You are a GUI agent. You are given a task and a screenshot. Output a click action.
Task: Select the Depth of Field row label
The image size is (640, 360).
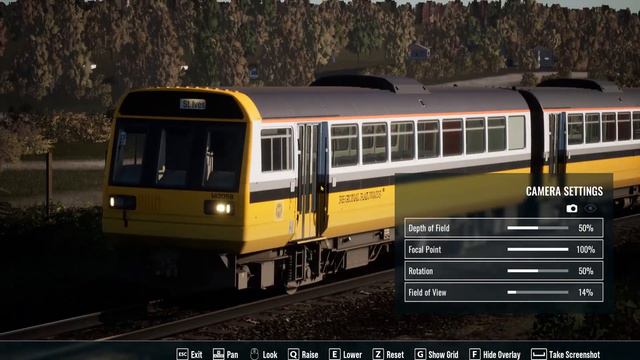tap(429, 228)
